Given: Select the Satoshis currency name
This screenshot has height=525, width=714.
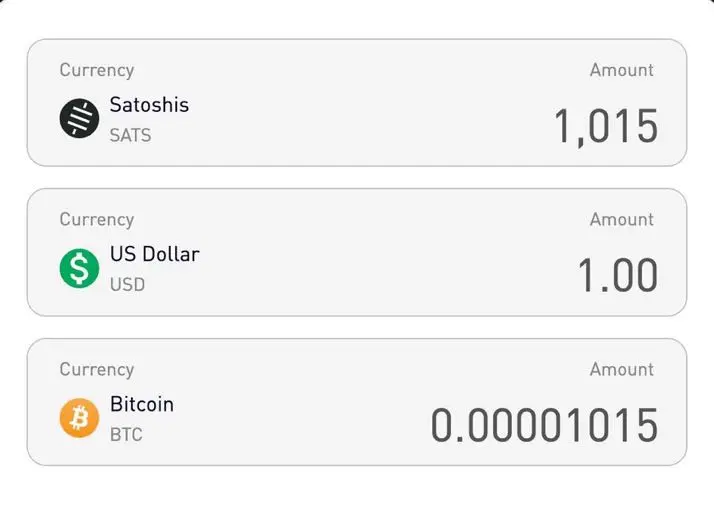Looking at the screenshot, I should coord(149,105).
